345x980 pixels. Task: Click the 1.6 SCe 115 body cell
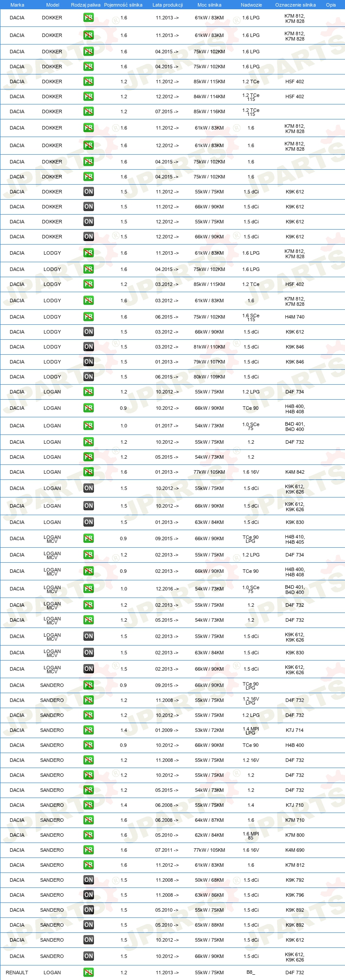pyautogui.click(x=251, y=317)
